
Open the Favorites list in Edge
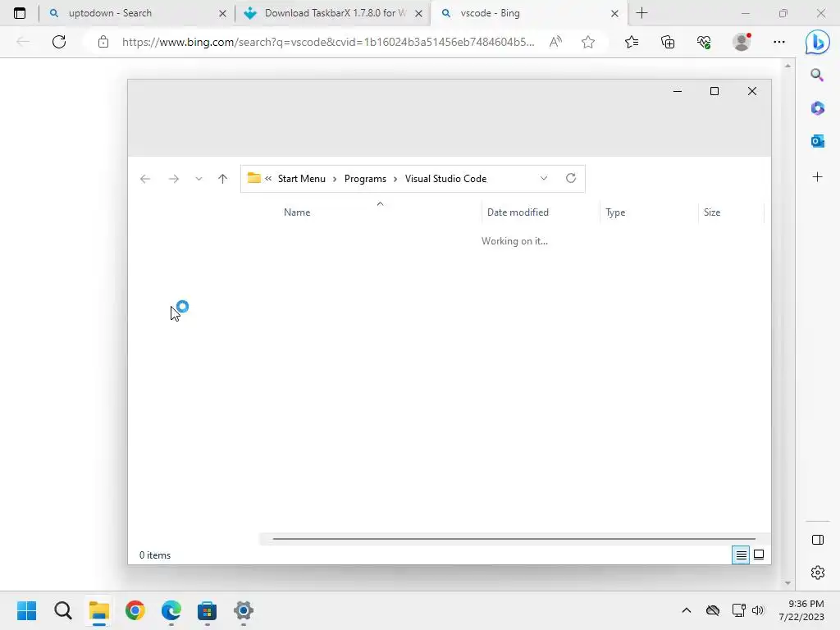(x=632, y=42)
